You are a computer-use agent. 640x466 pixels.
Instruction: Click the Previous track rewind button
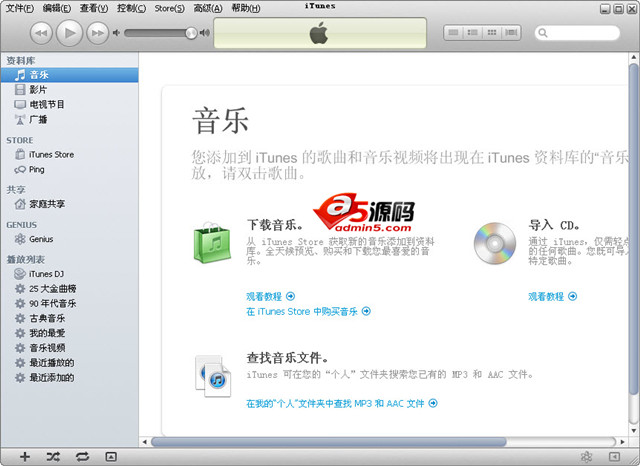(x=41, y=33)
